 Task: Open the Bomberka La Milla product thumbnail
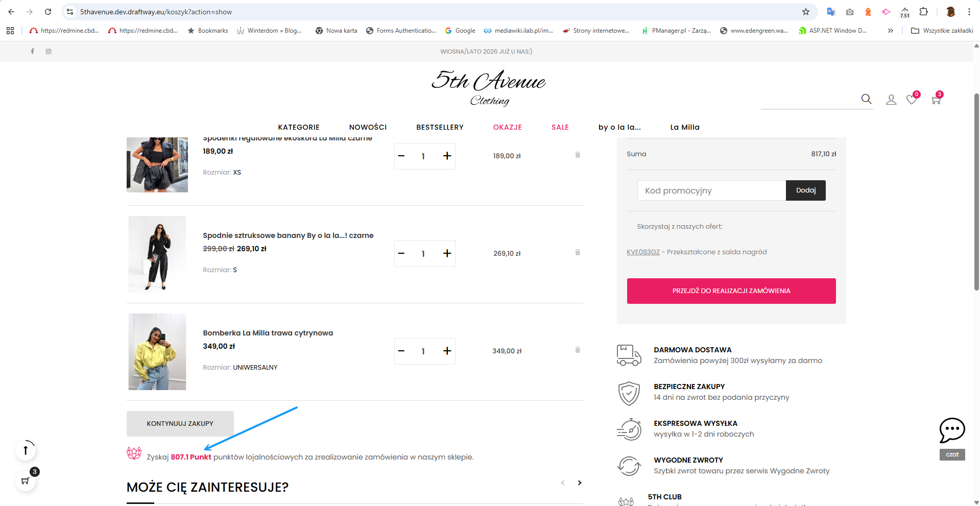point(157,352)
